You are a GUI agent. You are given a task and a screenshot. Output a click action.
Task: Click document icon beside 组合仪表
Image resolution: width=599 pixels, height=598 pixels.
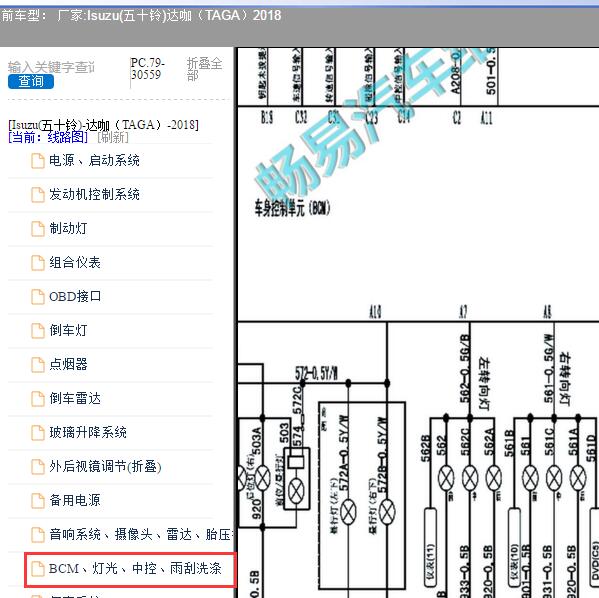pyautogui.click(x=38, y=263)
